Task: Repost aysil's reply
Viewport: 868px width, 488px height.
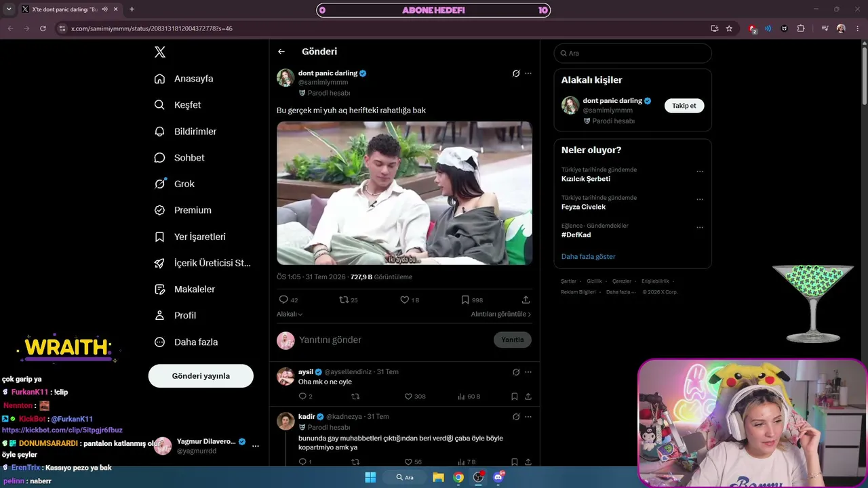Action: point(355,396)
